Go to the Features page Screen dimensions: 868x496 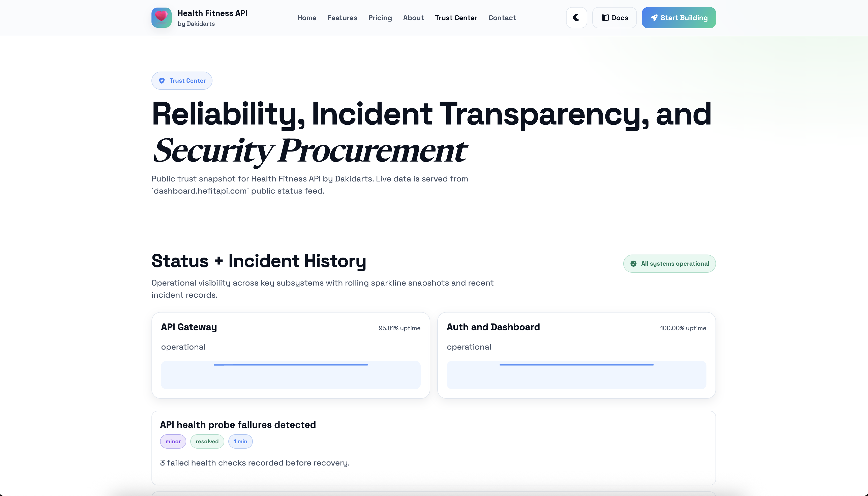click(x=342, y=18)
